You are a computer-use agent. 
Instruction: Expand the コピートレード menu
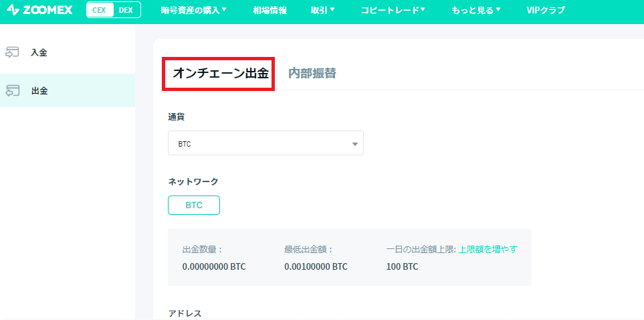coord(393,10)
